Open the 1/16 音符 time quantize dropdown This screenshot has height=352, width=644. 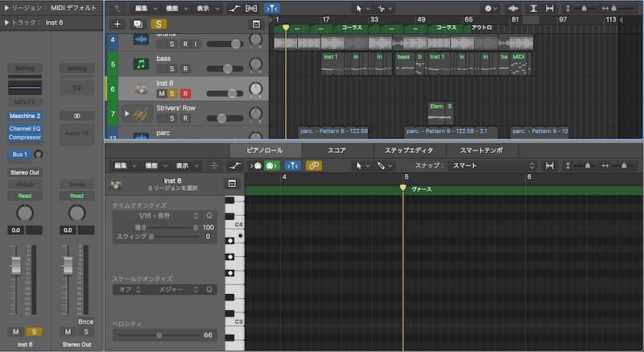click(157, 216)
